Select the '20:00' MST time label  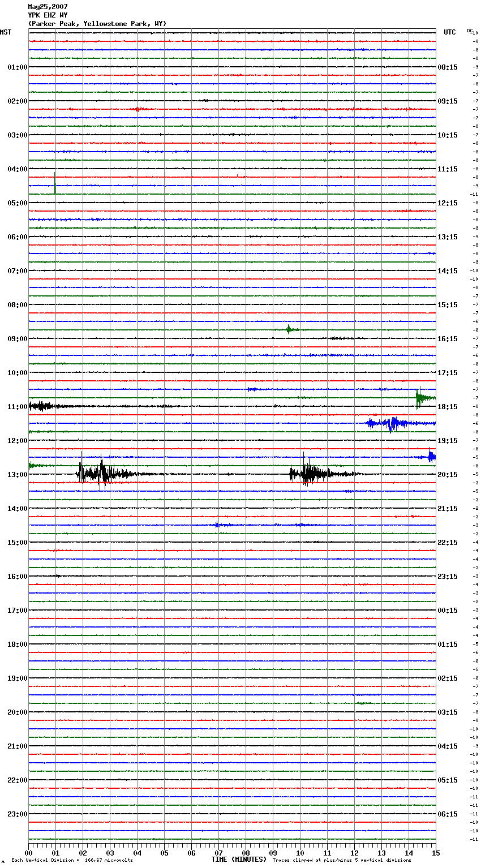18,712
